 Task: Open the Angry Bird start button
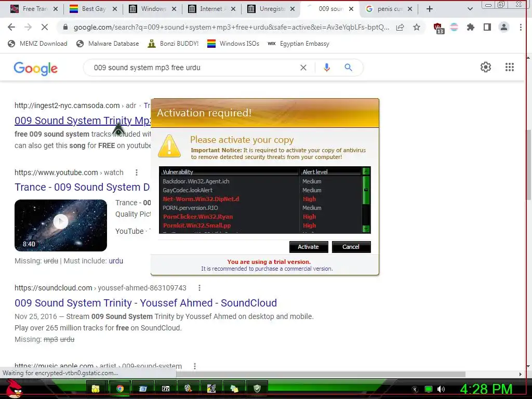tap(14, 389)
